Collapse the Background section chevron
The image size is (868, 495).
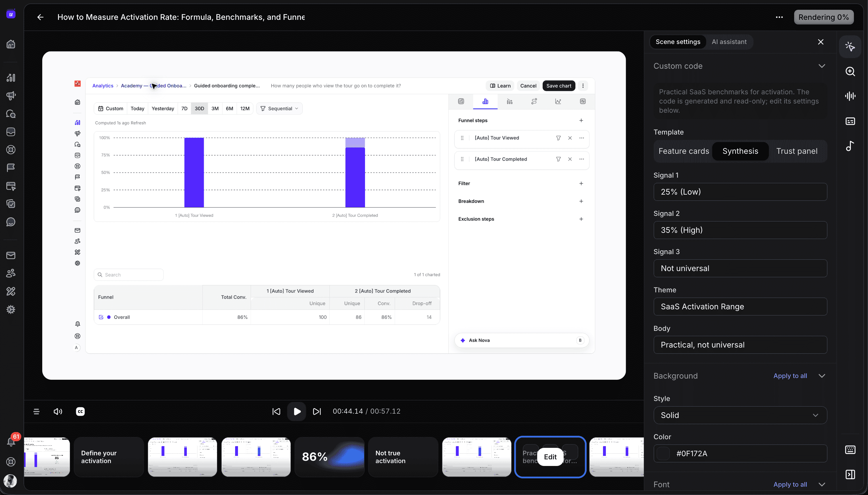point(822,376)
